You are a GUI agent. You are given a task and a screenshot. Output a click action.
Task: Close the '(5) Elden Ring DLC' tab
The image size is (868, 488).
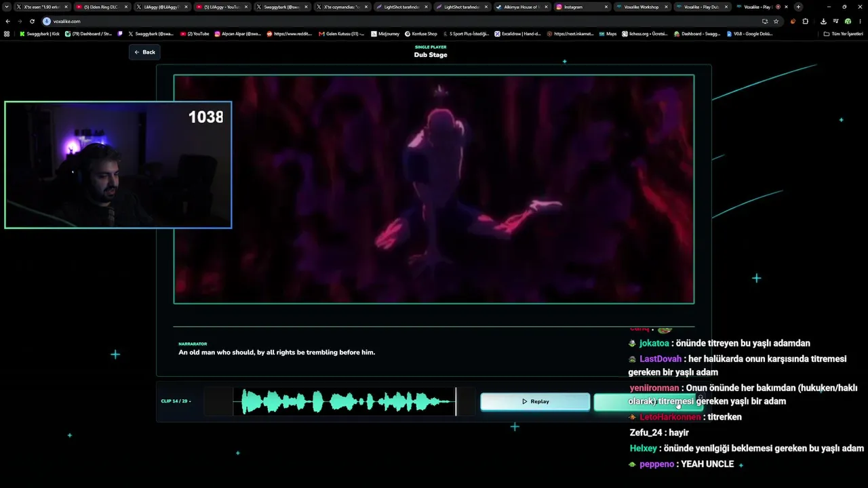pyautogui.click(x=126, y=7)
